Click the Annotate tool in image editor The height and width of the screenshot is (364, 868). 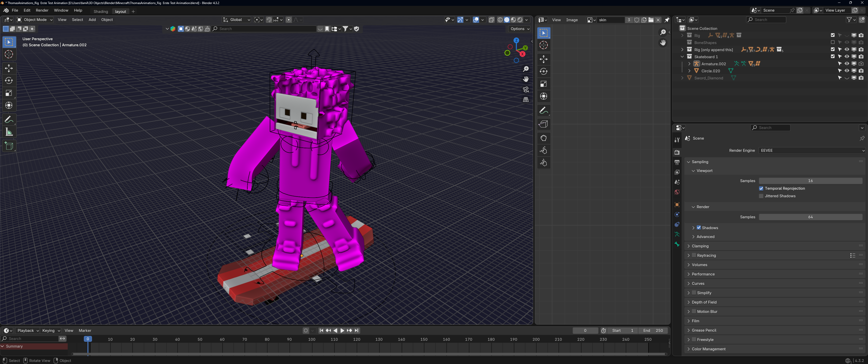543,111
